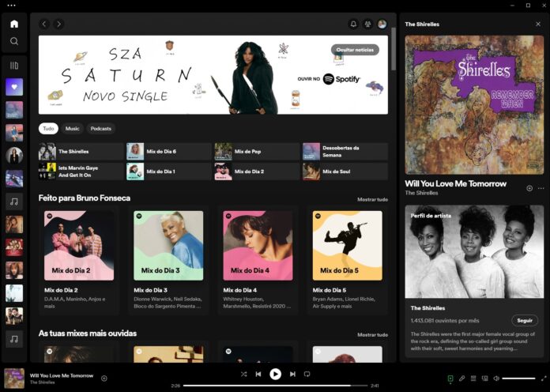Screen dimensions: 550x392
Task: Open Search from the left sidebar
Action: 14,41
